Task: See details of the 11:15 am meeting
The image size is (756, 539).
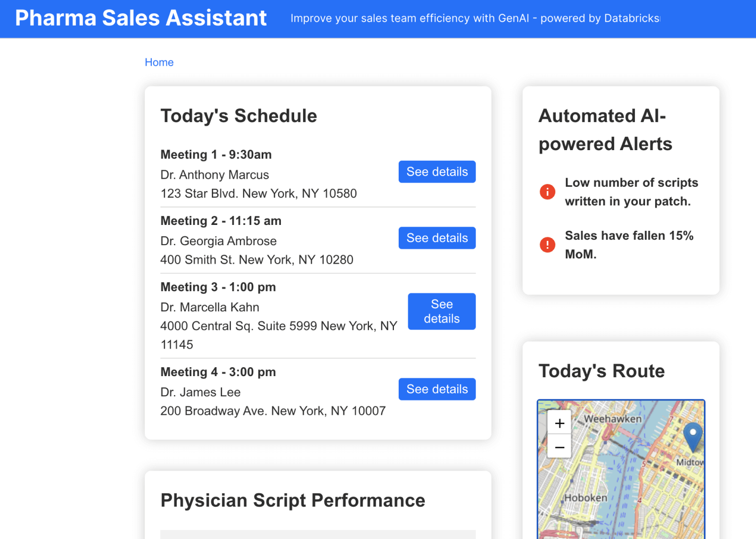Action: click(437, 238)
